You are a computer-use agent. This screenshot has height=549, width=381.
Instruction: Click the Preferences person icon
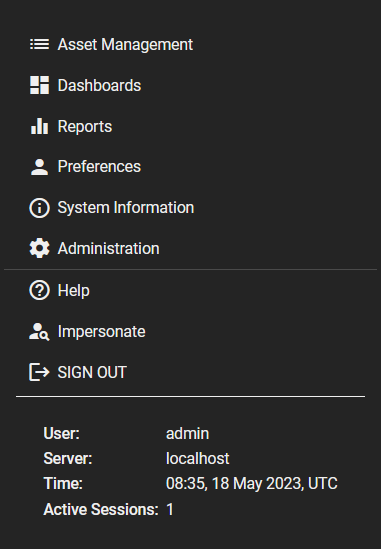point(39,167)
